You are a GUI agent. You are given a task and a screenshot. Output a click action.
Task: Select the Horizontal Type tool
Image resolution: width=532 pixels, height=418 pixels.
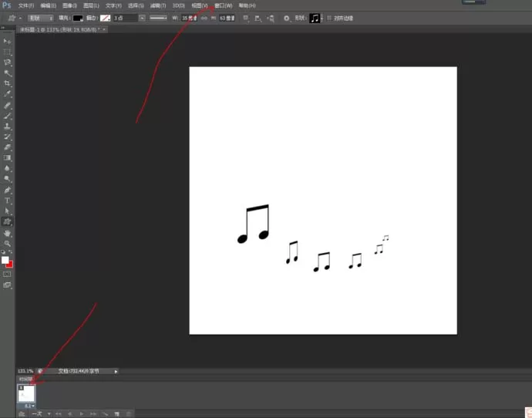point(7,201)
